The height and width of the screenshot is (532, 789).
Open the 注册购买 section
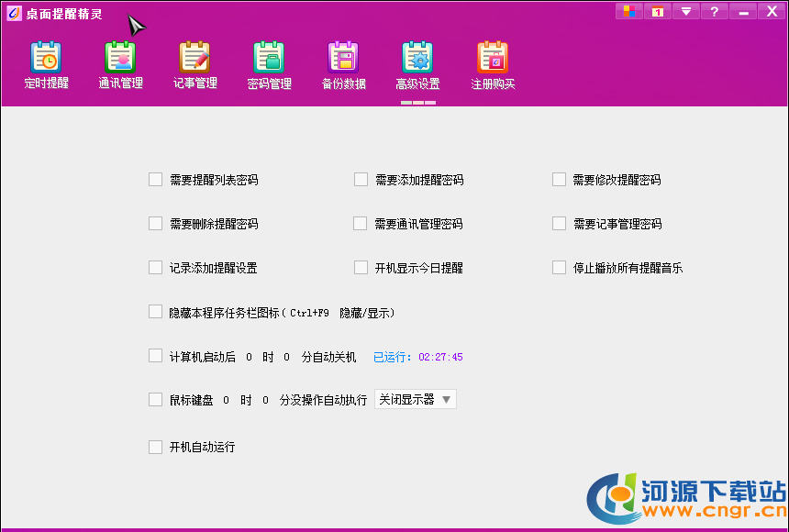click(493, 65)
